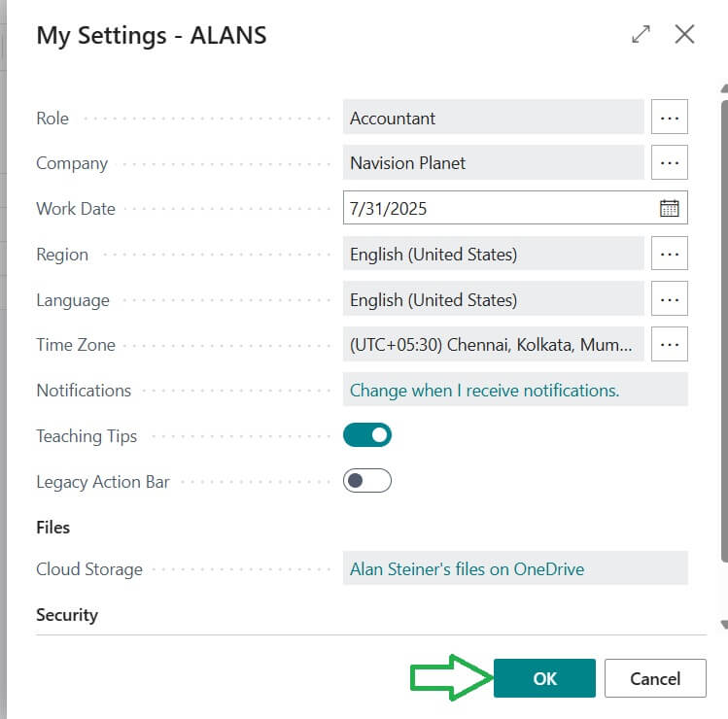Click the Company field showing Navision Planet

(x=493, y=162)
